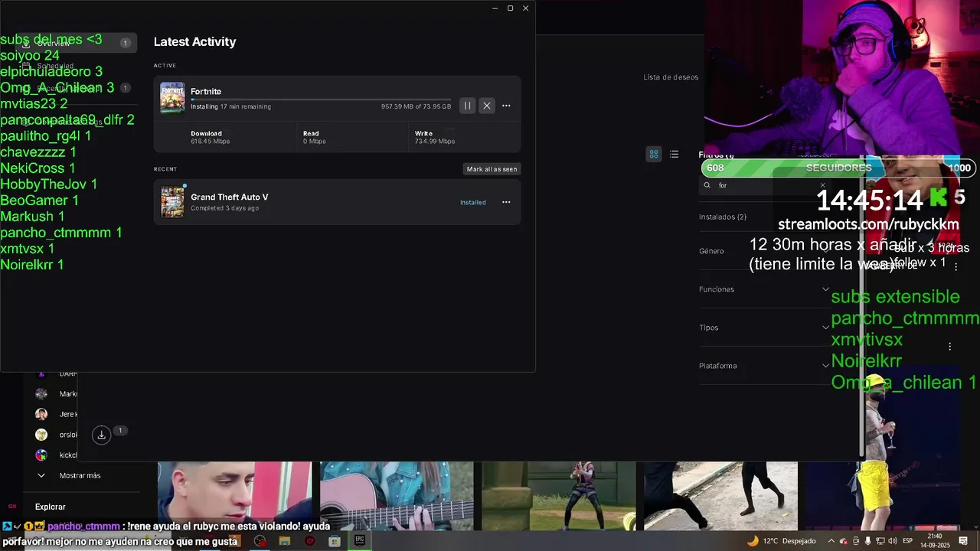Open the notification center icon
Image resolution: width=980 pixels, height=551 pixels.
point(964,541)
